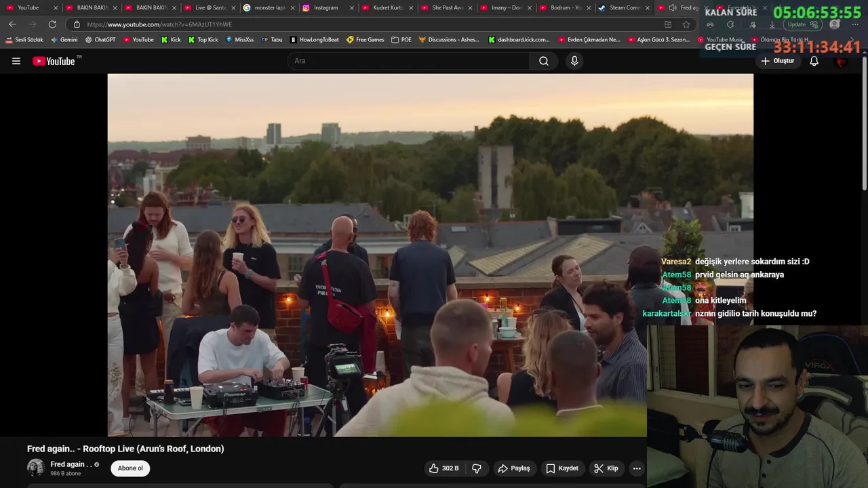Start voice search with the microphone icon
The width and height of the screenshot is (868, 488).
pyautogui.click(x=574, y=61)
